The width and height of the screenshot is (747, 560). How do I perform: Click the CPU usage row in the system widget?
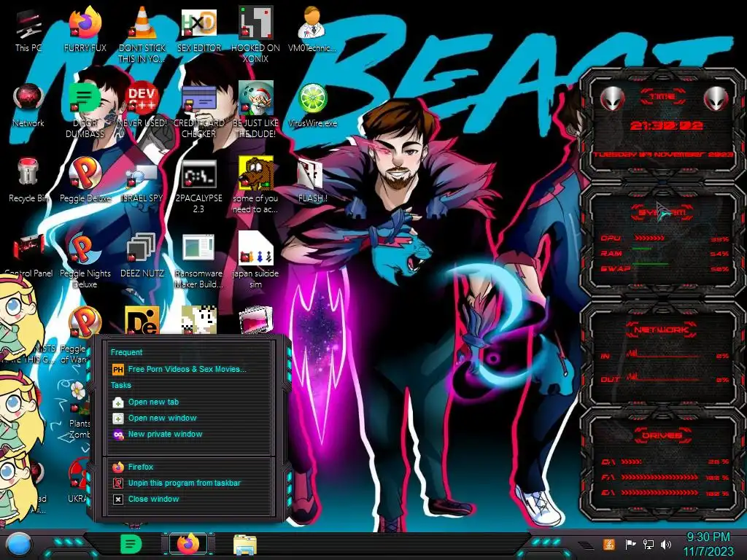pyautogui.click(x=665, y=238)
